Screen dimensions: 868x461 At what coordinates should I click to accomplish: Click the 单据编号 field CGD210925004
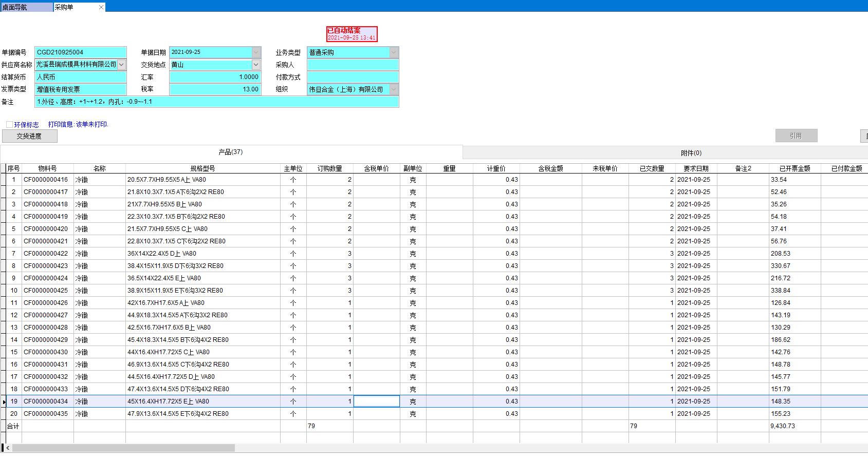coord(80,52)
